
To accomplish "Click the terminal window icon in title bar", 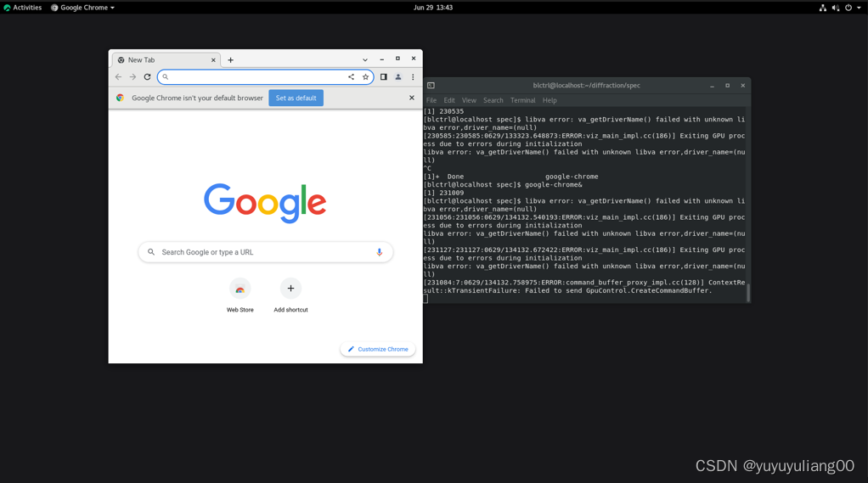I will (x=431, y=85).
